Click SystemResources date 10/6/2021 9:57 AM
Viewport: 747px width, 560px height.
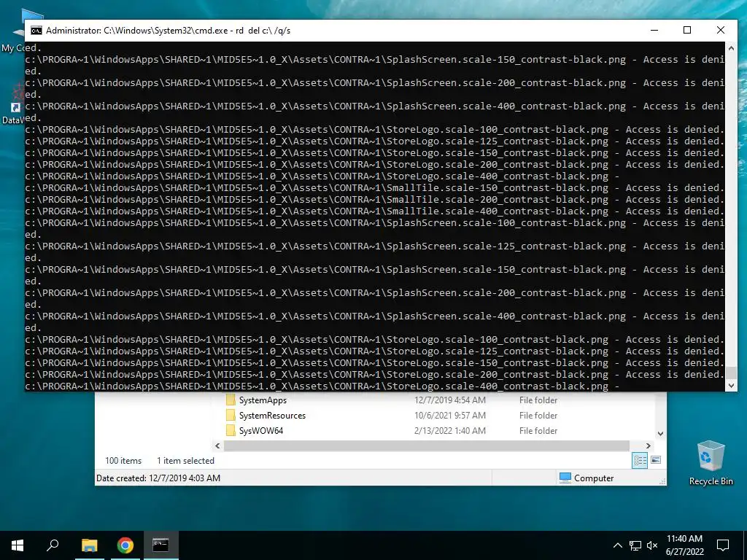tap(450, 415)
